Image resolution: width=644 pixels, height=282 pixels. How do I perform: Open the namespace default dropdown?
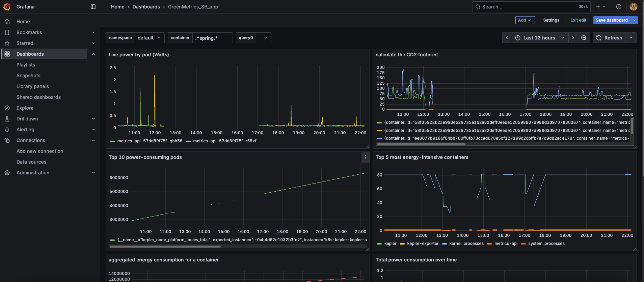(150, 38)
